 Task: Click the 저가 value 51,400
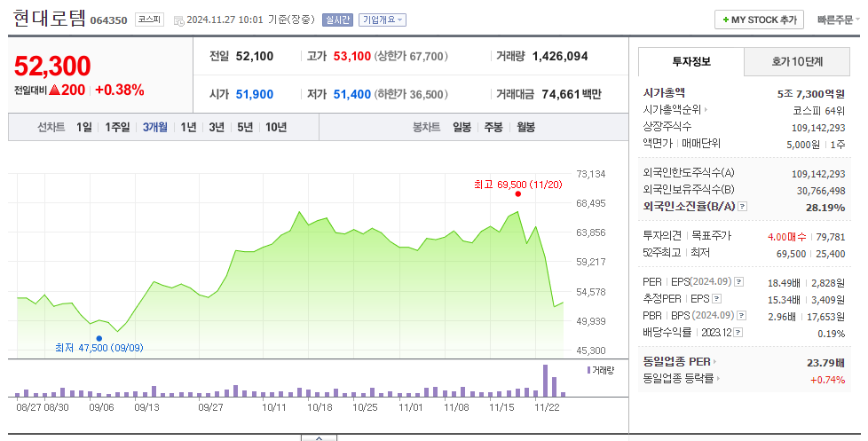click(x=352, y=95)
